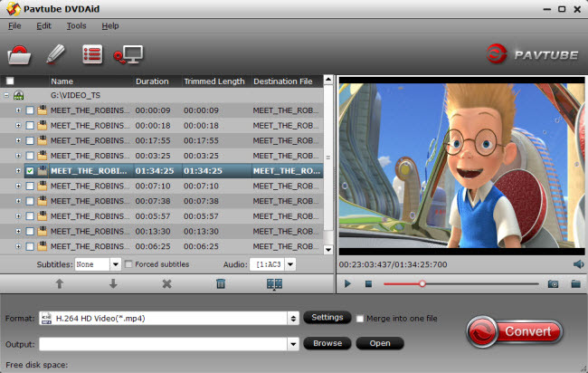Screen dimensions: 588x373
Task: Click the playback seek slider handle
Action: coord(422,283)
